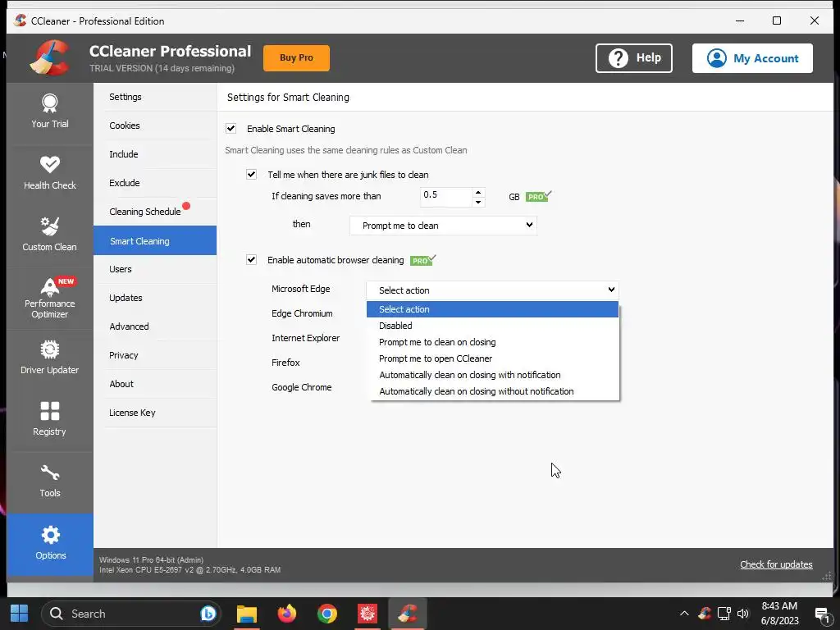Open the Cookies options page
Screen dimensions: 840x630
tap(155, 126)
